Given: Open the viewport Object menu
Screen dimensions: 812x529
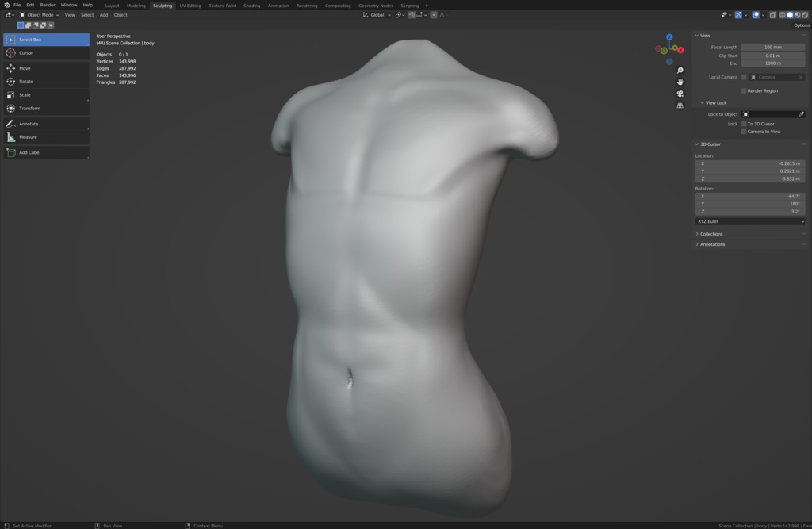Looking at the screenshot, I should pyautogui.click(x=121, y=15).
